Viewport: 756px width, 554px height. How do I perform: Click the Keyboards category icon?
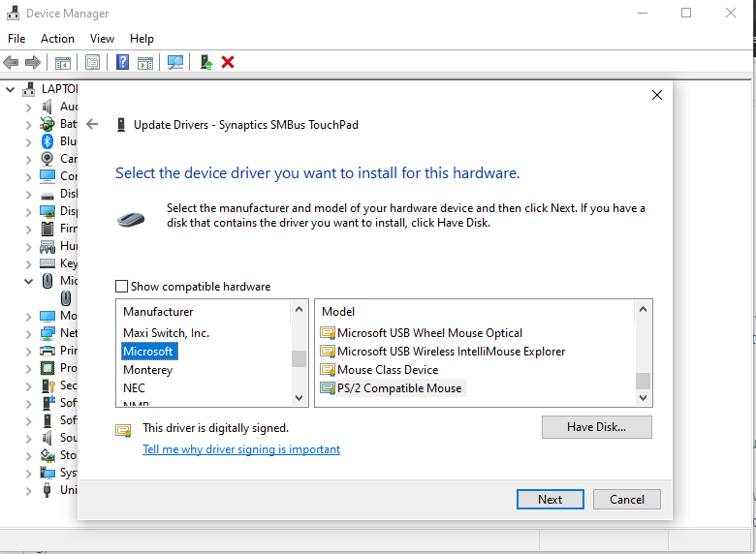(x=47, y=263)
